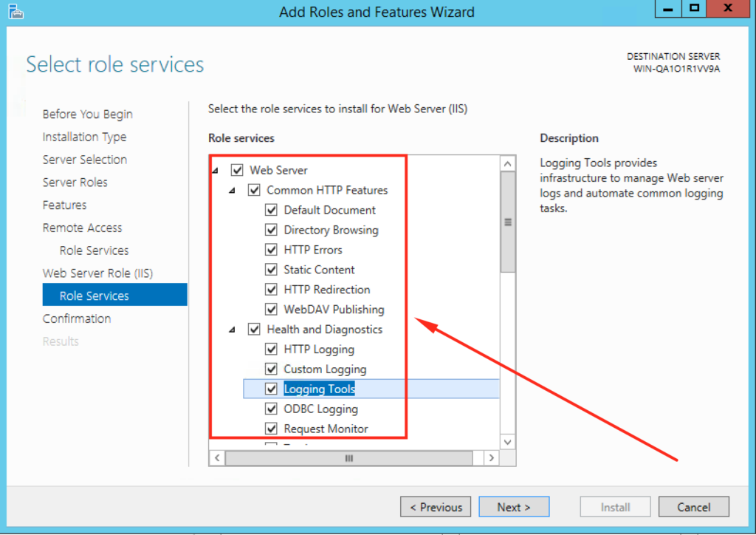This screenshot has height=535, width=756.
Task: Collapse Common HTTP Features node
Action: click(x=233, y=191)
